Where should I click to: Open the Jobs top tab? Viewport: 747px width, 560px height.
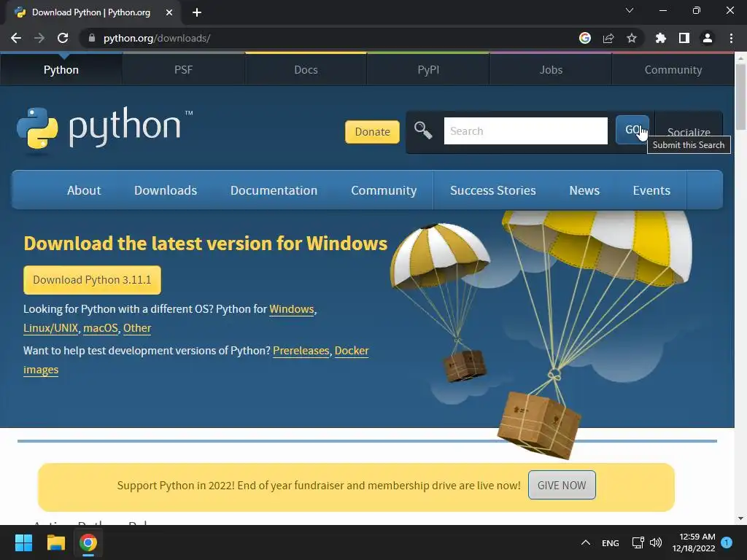pos(551,69)
